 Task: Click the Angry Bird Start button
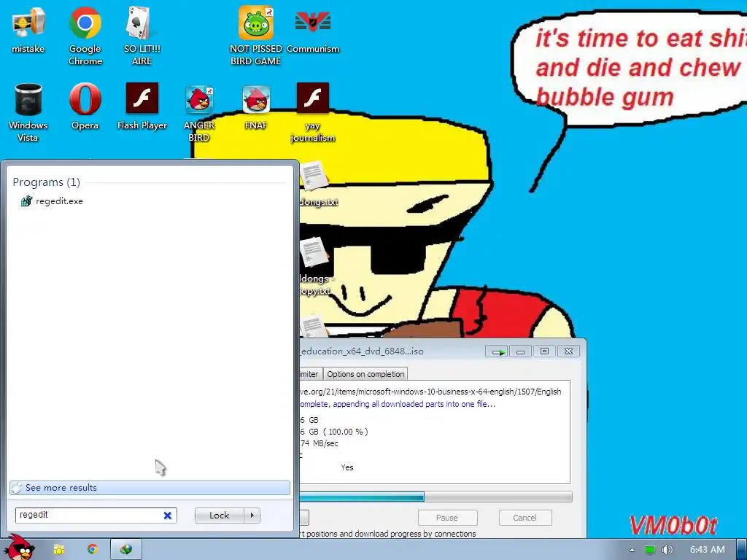point(20,548)
